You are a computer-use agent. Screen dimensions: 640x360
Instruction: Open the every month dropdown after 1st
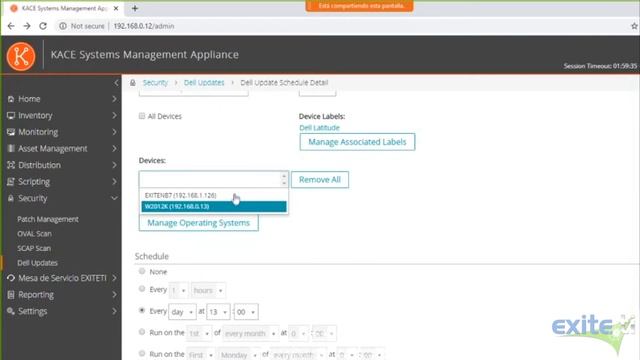(250, 333)
